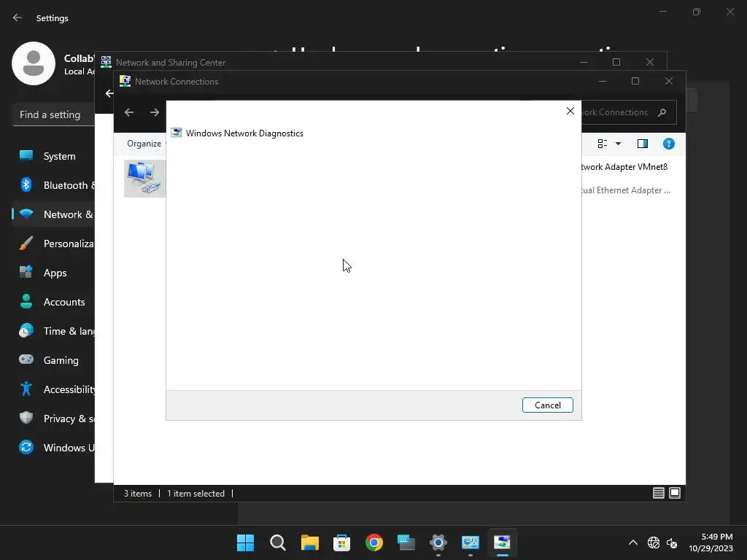Open taskbar Search
The image size is (747, 560).
pyautogui.click(x=277, y=542)
